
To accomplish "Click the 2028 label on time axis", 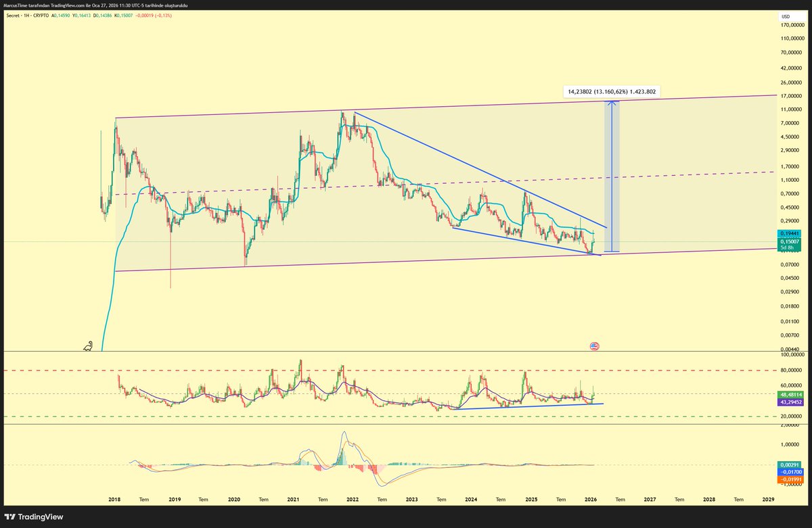I will click(x=709, y=499).
